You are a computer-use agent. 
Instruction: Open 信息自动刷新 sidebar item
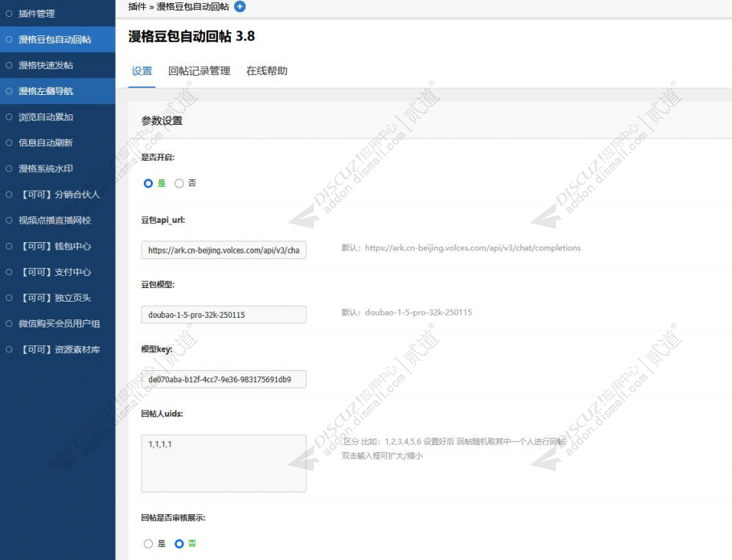click(57, 142)
